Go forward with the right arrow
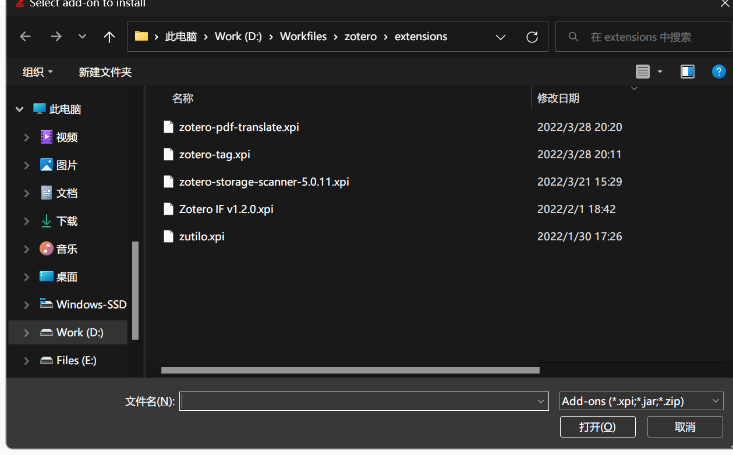Viewport: 733px width, 455px height. [x=56, y=36]
